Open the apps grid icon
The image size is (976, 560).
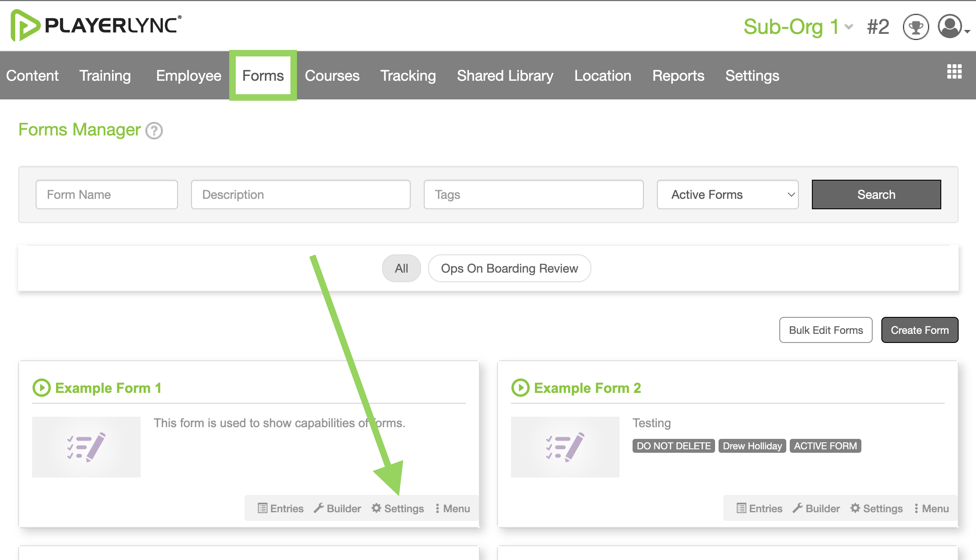[x=954, y=72]
